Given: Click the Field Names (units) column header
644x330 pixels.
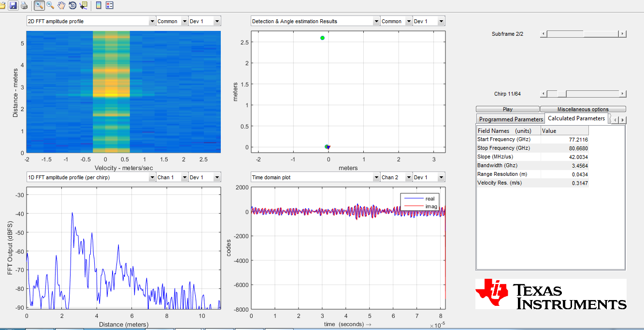Looking at the screenshot, I should (509, 130).
